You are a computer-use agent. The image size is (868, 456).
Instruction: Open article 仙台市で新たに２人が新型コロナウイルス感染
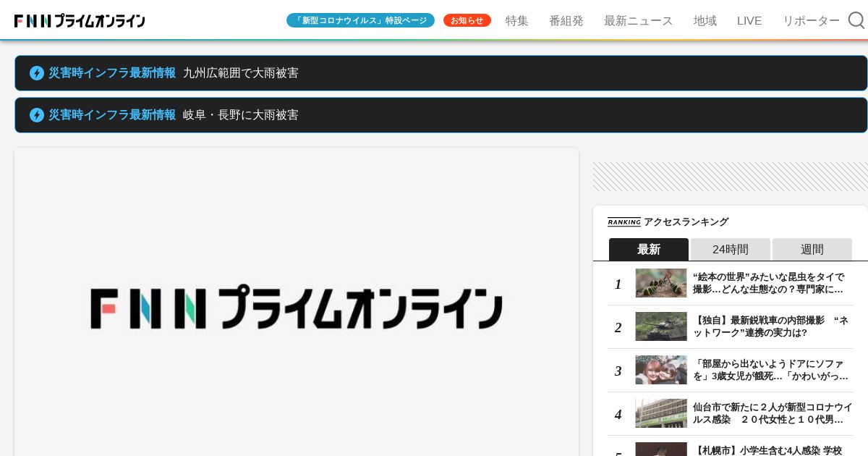[x=773, y=413]
